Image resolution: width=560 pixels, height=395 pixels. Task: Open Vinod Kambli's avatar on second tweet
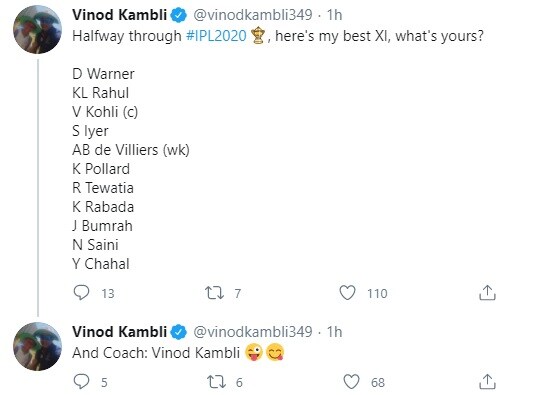[x=38, y=346]
